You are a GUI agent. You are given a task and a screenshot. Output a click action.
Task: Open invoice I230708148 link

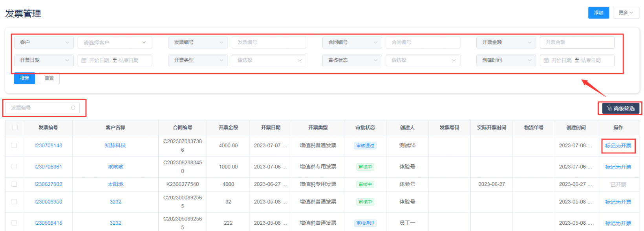(x=48, y=146)
